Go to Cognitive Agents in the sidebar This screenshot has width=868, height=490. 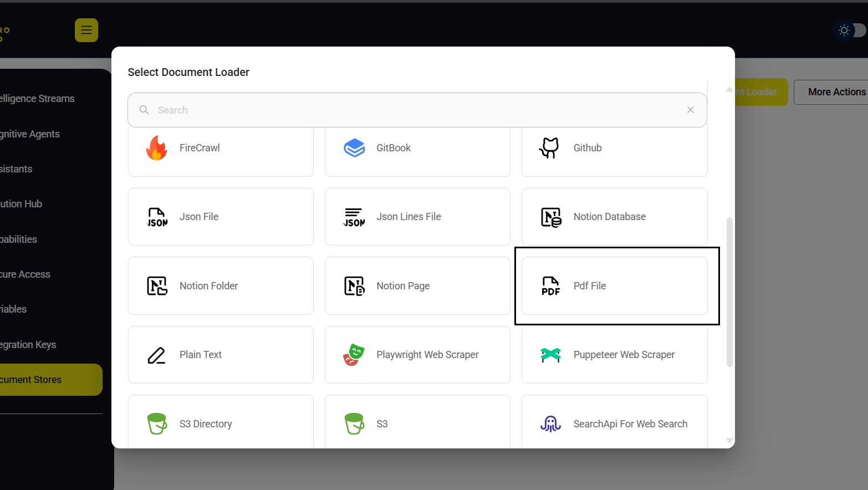(x=33, y=134)
